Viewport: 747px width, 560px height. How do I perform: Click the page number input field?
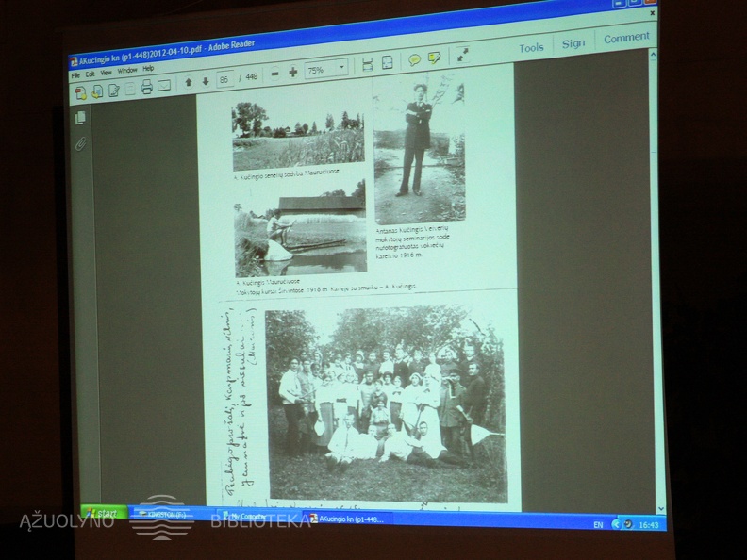pyautogui.click(x=224, y=79)
